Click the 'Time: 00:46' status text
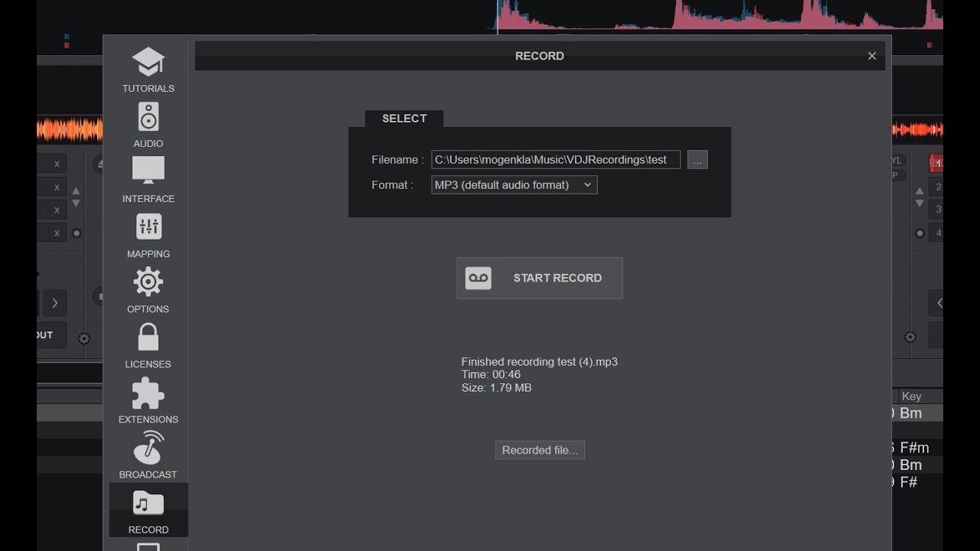The height and width of the screenshot is (551, 980). (x=491, y=375)
